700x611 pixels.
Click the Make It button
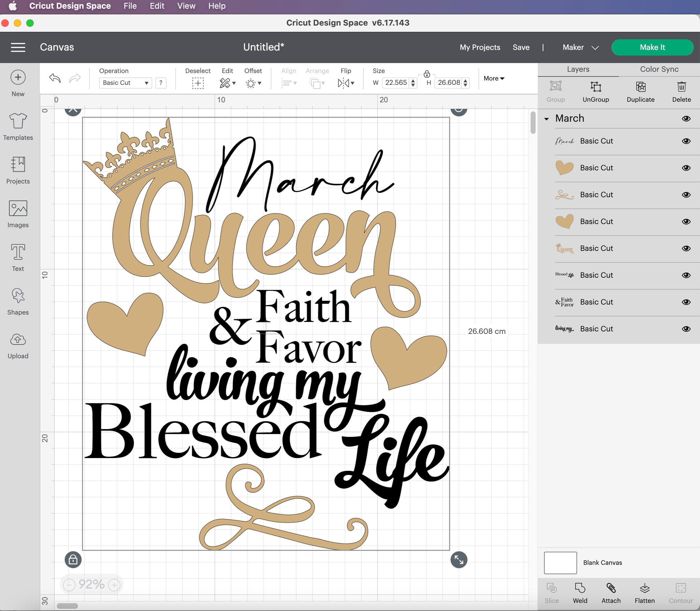tap(652, 47)
